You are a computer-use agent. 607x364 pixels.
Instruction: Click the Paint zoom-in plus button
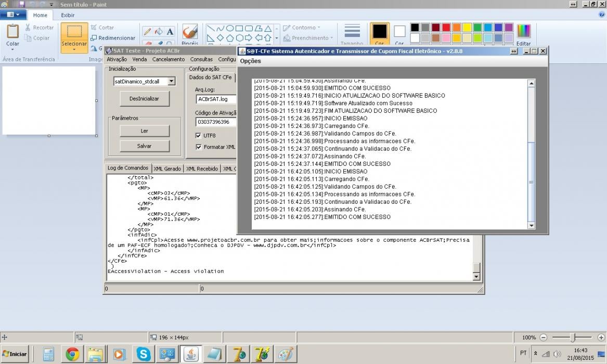(x=601, y=337)
